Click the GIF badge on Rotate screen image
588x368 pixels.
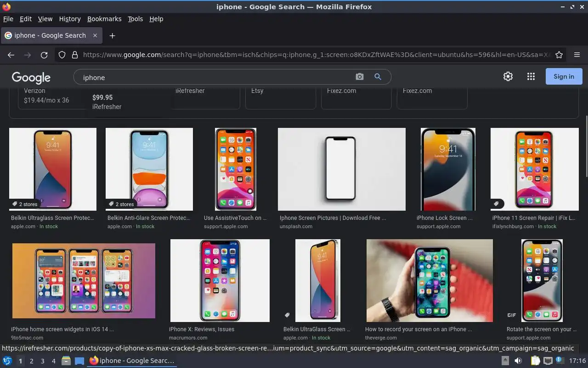[511, 315]
